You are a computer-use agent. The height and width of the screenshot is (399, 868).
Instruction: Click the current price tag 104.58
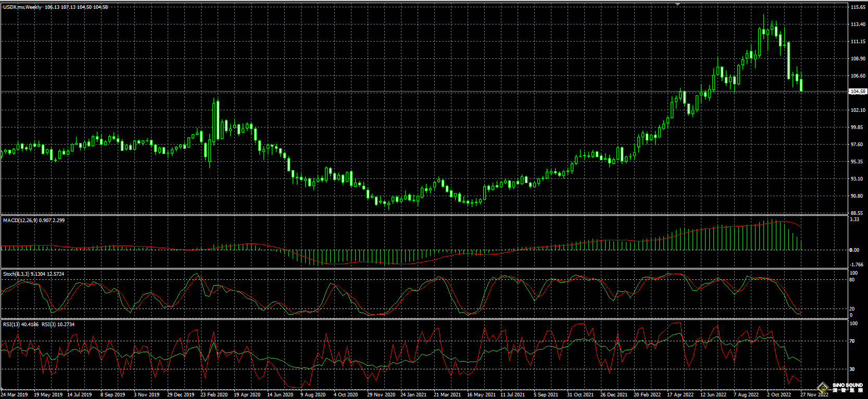857,92
